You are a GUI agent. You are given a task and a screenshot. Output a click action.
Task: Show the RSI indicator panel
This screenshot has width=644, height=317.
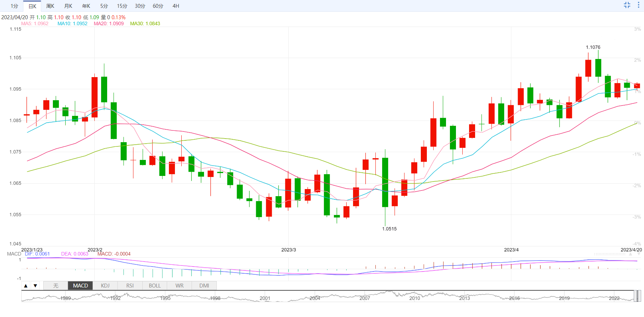(x=130, y=286)
